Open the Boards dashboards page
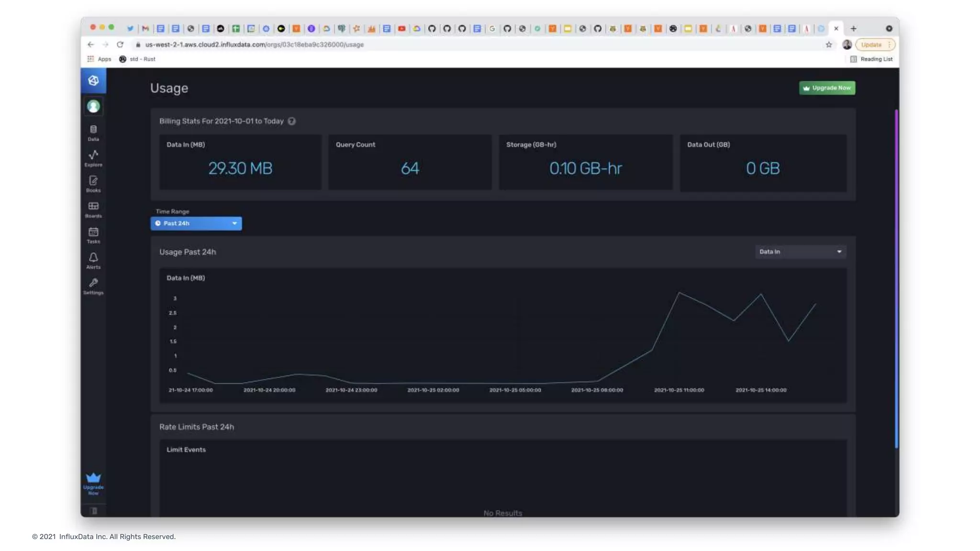Viewport: 980px width, 551px height. 93,209
